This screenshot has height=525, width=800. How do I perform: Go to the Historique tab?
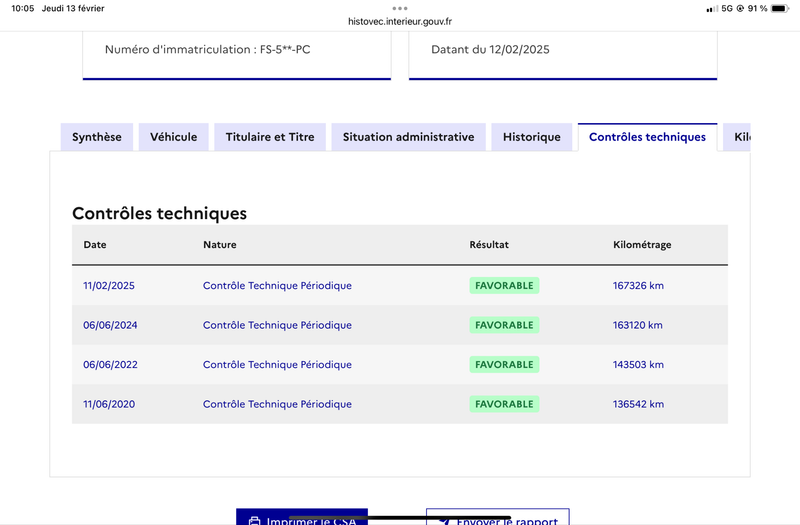pyautogui.click(x=532, y=137)
